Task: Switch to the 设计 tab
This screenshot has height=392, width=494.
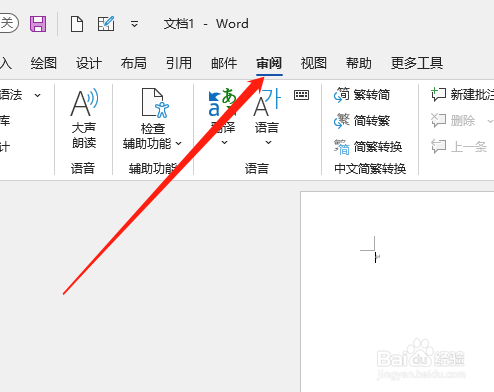Action: pos(89,63)
